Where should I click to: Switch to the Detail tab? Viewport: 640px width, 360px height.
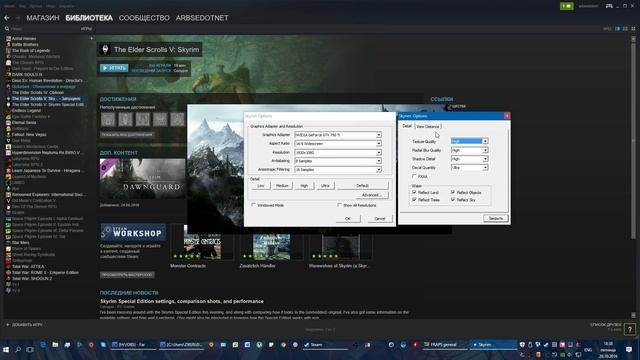click(407, 126)
